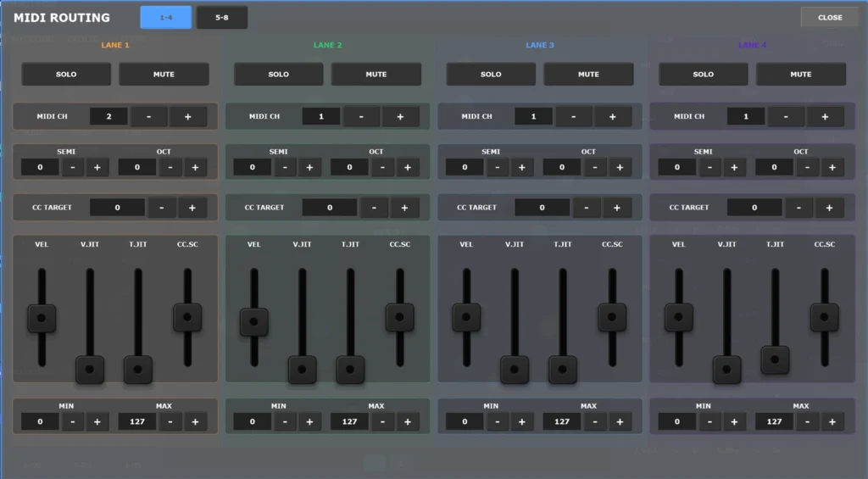Click Lane 1 VEL slider handle
Viewport: 868px width, 479px height.
(42, 319)
